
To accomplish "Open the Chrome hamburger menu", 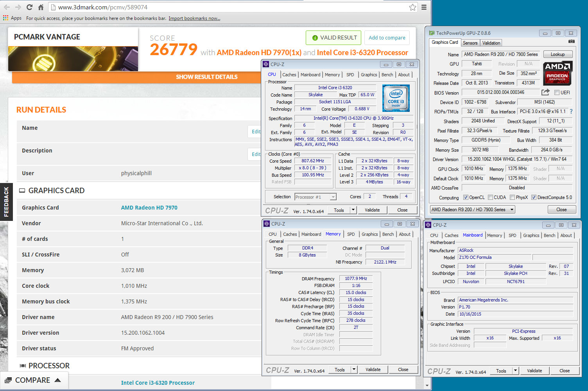I will 424,7.
